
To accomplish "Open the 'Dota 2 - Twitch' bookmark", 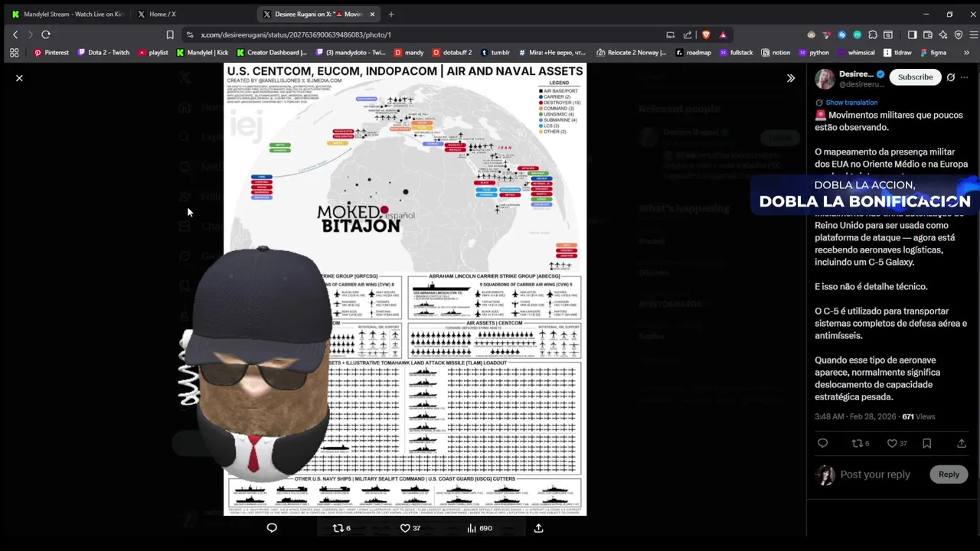I will [103, 53].
